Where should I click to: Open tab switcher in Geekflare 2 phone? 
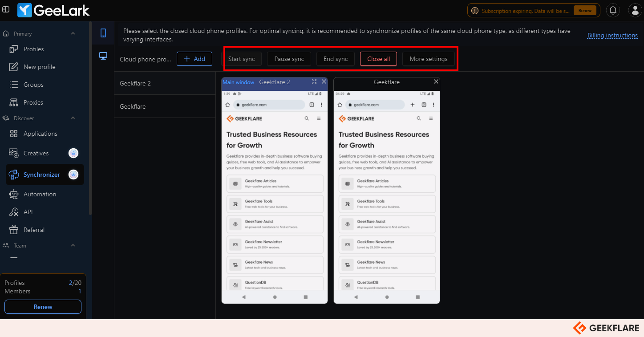tap(312, 105)
